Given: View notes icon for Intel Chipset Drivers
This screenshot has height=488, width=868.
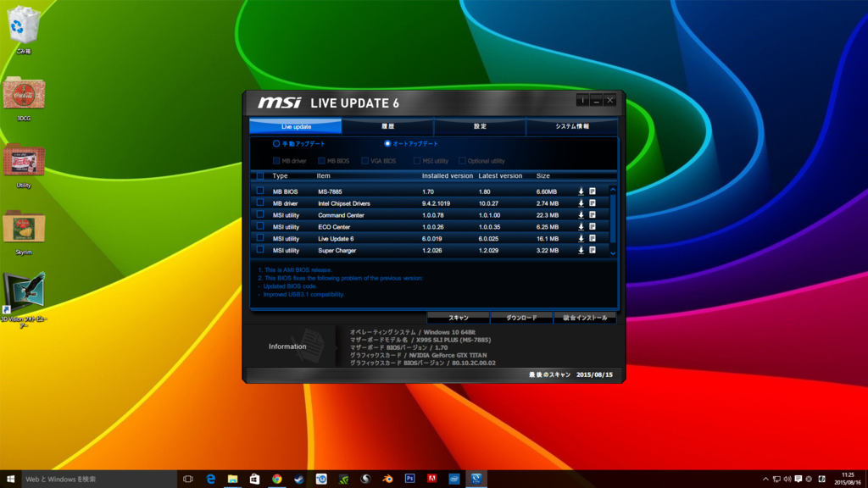Looking at the screenshot, I should click(x=593, y=203).
